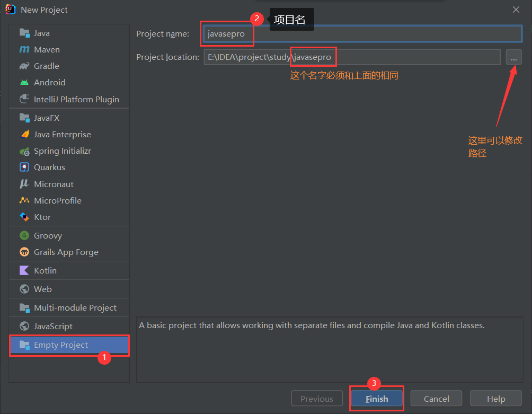532x414 pixels.
Task: Pick Micronaut from the list
Action: click(x=69, y=184)
